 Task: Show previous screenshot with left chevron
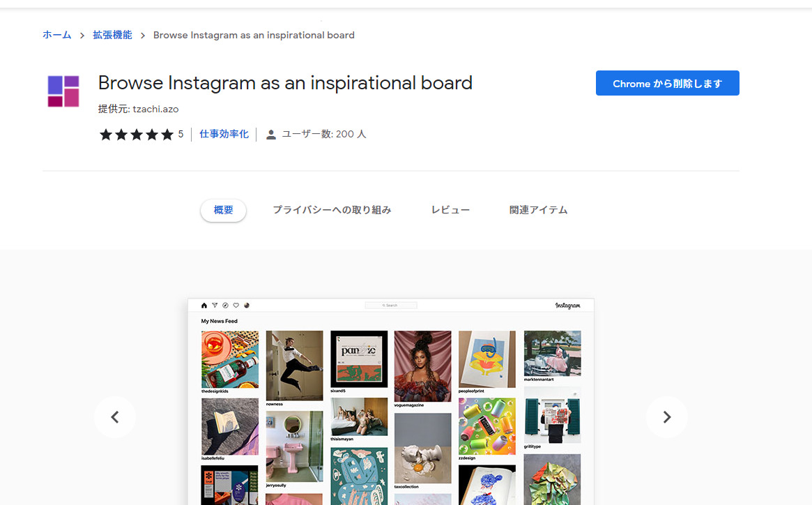(x=115, y=417)
